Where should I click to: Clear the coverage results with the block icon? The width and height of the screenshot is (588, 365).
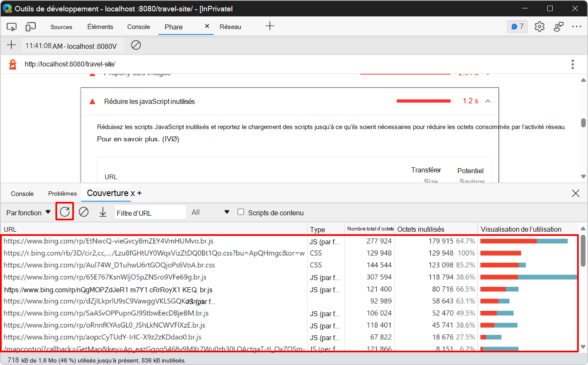click(84, 212)
